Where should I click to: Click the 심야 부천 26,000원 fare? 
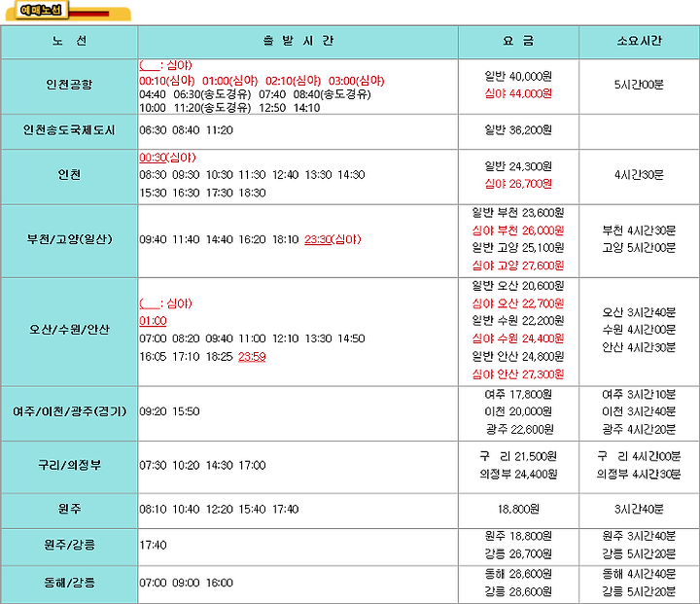click(x=518, y=231)
